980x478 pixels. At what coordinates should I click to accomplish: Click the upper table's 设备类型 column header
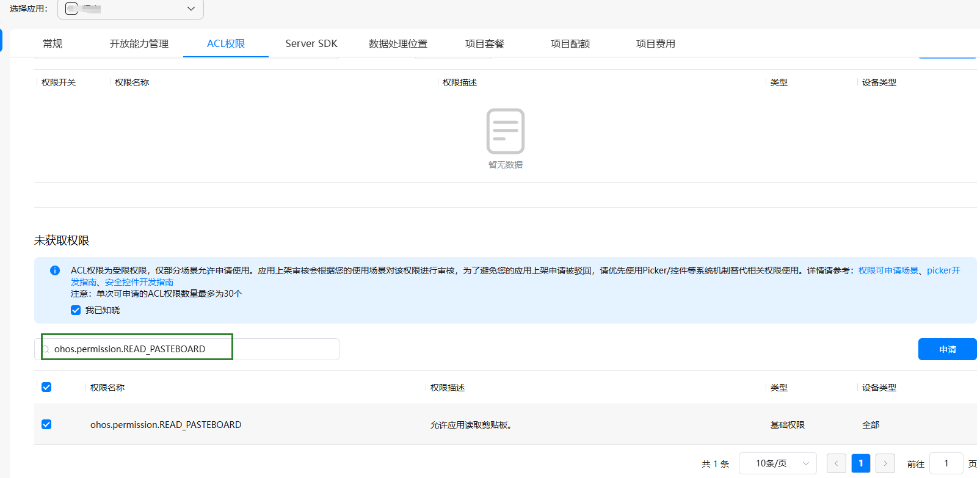(x=879, y=82)
